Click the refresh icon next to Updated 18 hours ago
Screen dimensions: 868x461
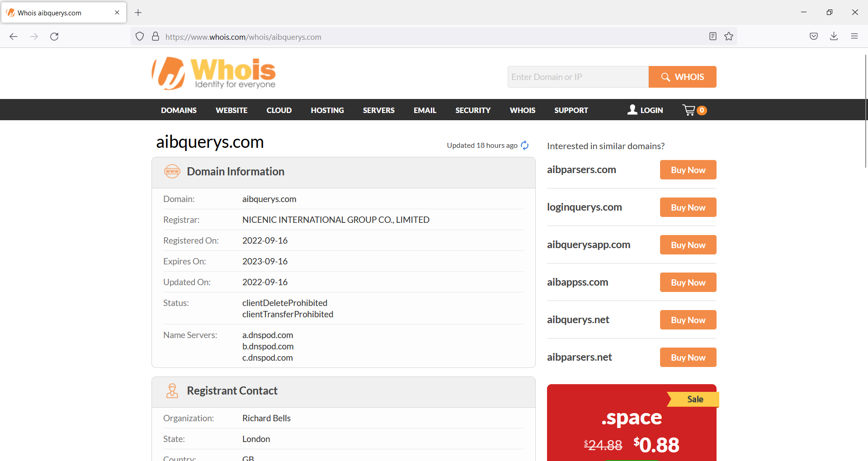click(524, 145)
